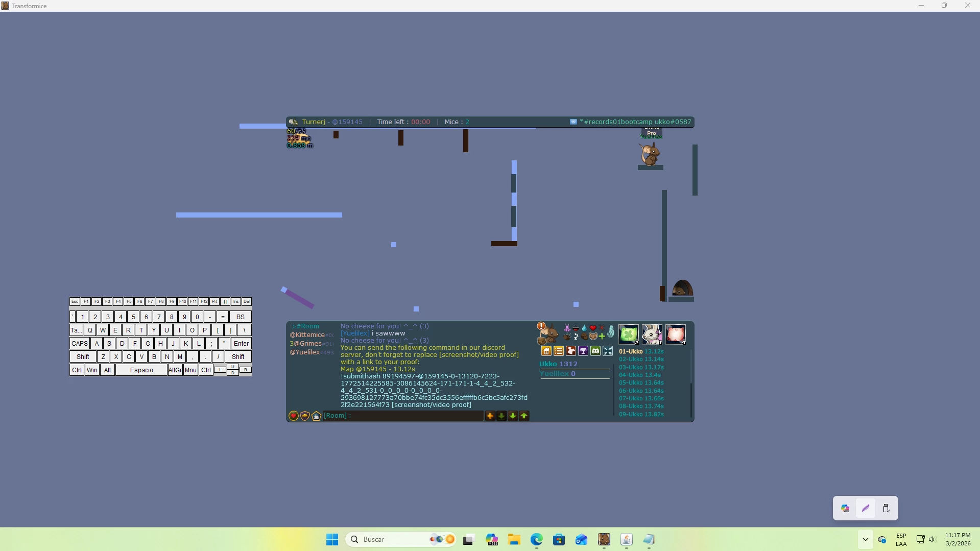
Task: Click the orange plus chat button
Action: click(490, 416)
